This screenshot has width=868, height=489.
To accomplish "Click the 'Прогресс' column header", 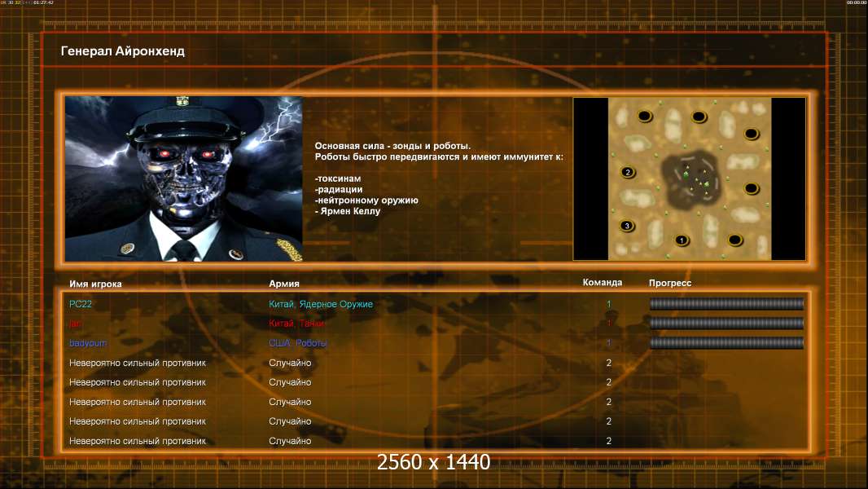I will tap(670, 283).
